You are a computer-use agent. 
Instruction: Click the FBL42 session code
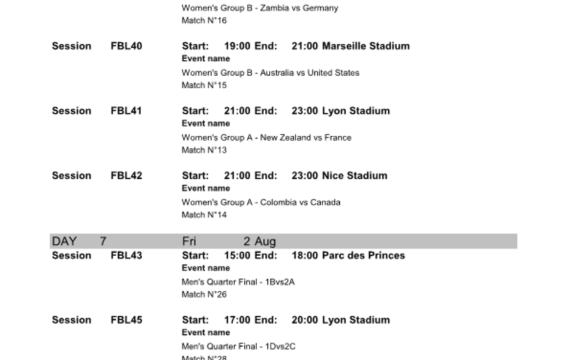click(126, 176)
